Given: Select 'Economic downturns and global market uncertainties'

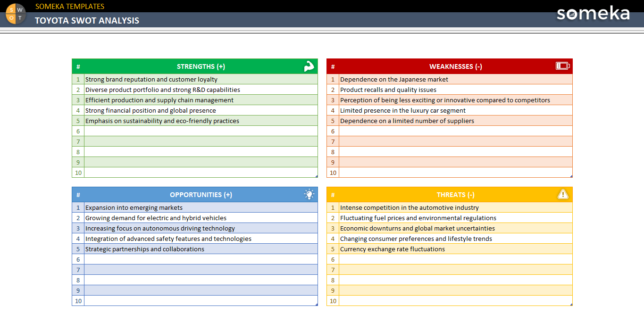Looking at the screenshot, I should coord(456,228).
